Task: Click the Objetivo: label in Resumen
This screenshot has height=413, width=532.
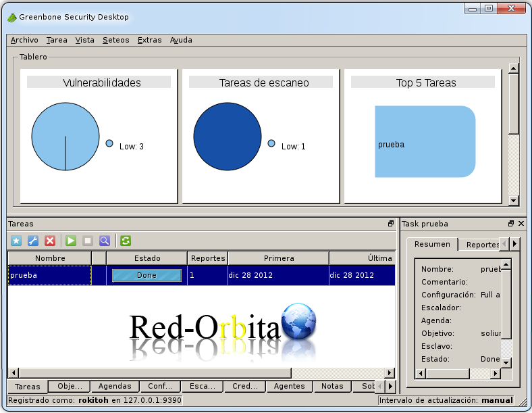Action: [437, 333]
